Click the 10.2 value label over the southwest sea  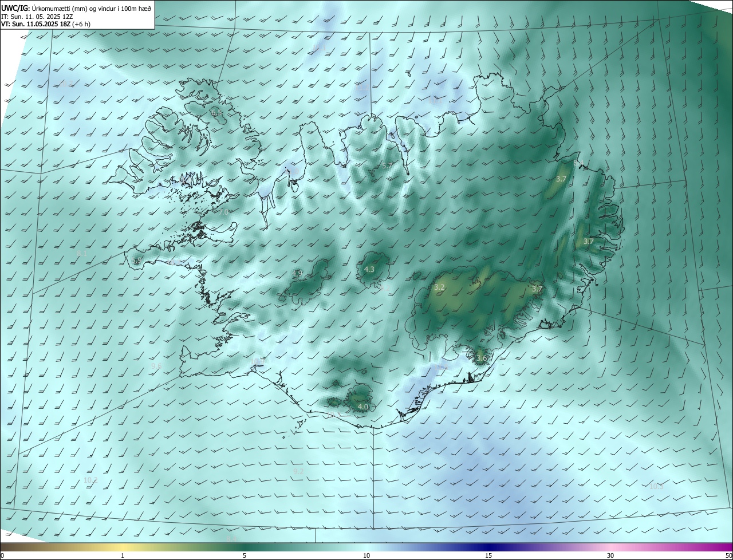click(90, 480)
